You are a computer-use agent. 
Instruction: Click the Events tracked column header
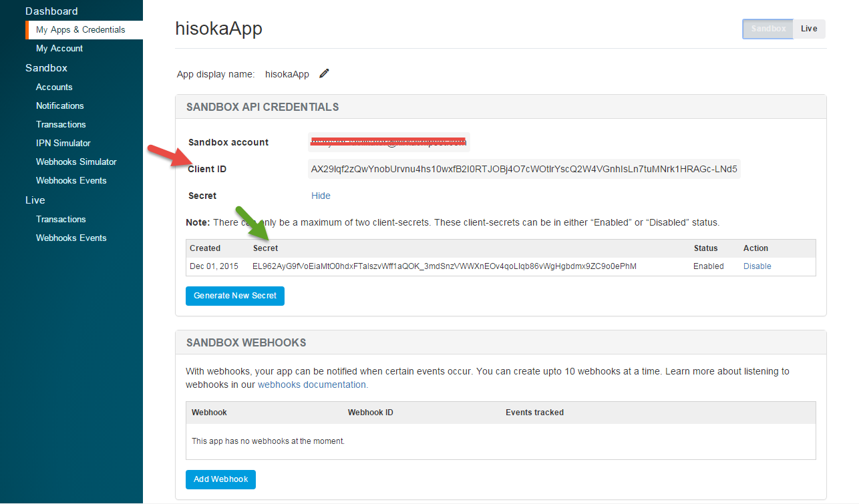click(535, 413)
